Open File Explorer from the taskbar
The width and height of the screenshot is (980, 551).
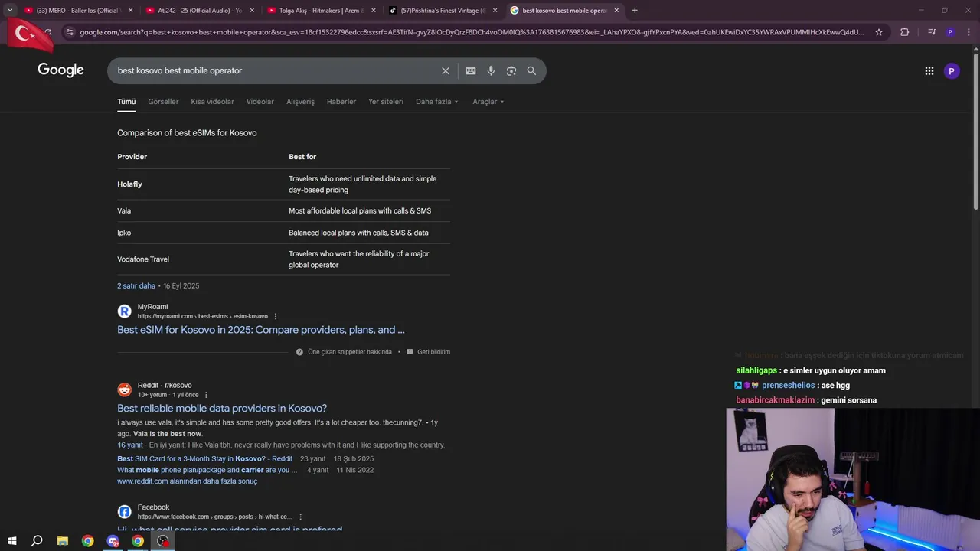pos(63,541)
